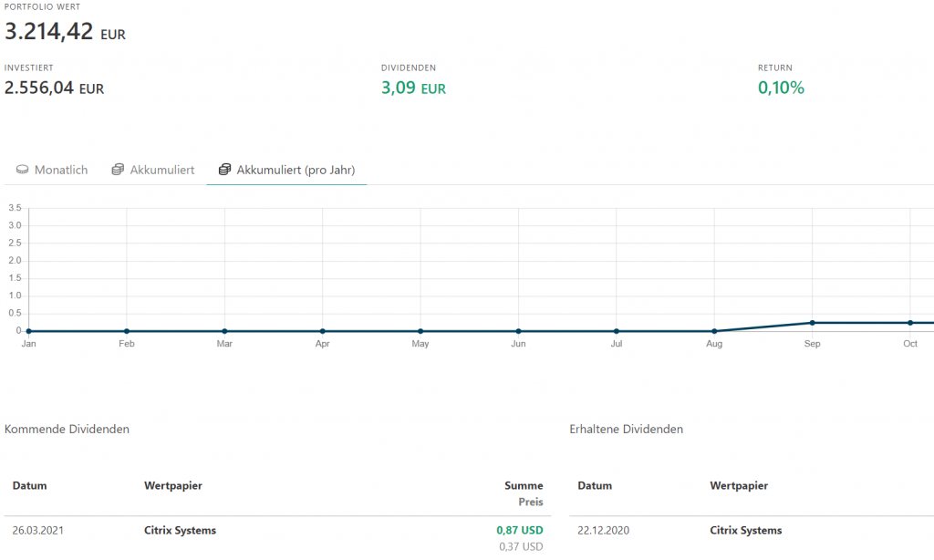The image size is (934, 560).
Task: Click the Oct data point on the chart line
Action: tap(910, 323)
